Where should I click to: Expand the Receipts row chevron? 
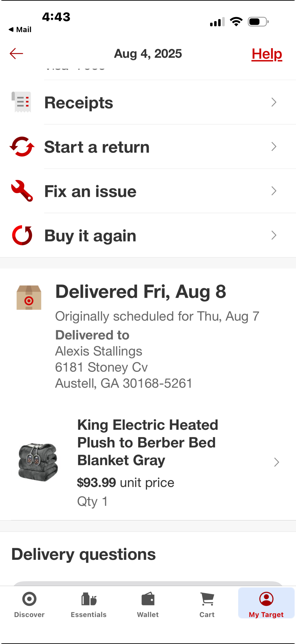coord(274,102)
